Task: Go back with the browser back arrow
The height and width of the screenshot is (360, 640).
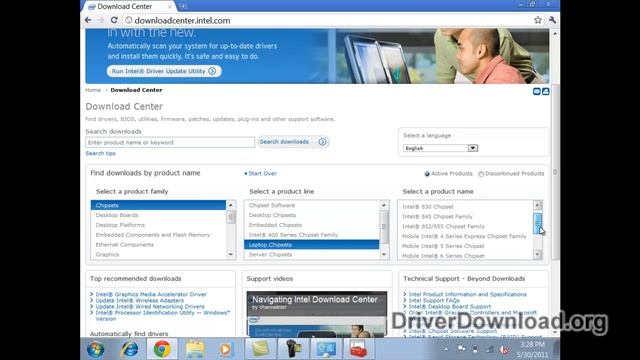Action: point(88,20)
